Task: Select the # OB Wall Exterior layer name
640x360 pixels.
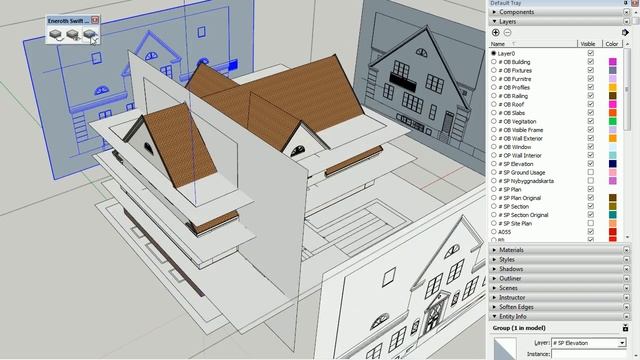Action: pos(520,138)
